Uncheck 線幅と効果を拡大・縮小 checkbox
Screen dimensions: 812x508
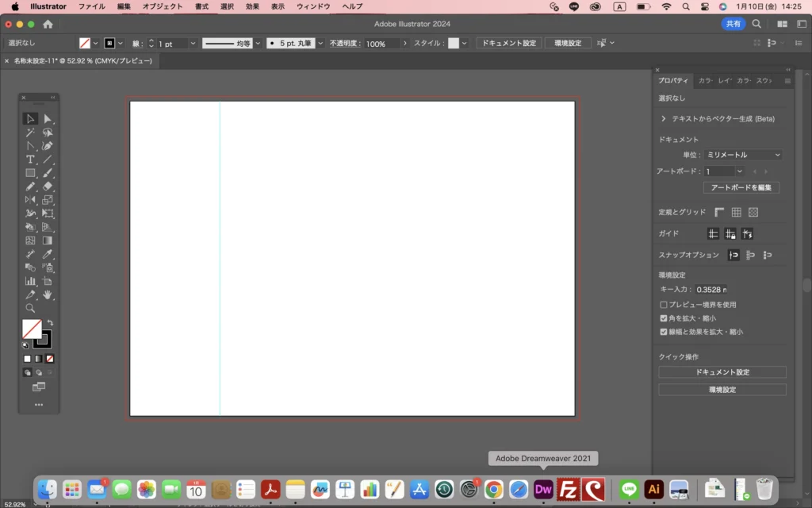coord(664,332)
